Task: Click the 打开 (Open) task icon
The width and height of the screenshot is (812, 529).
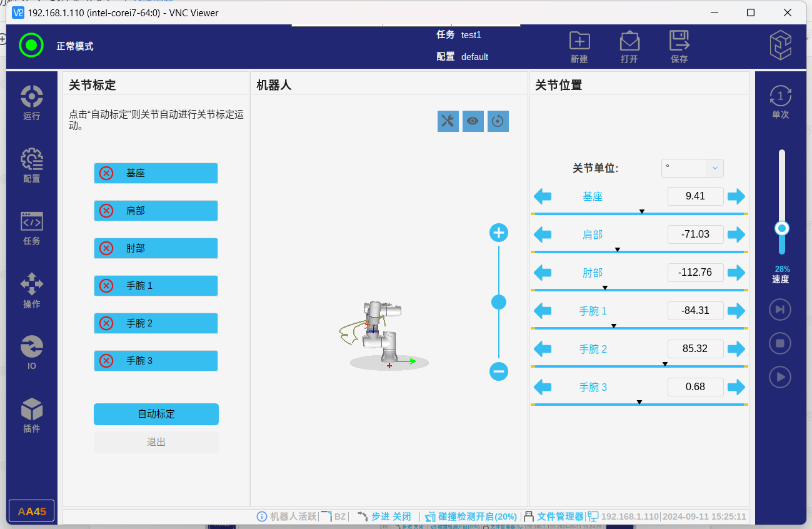Action: click(x=629, y=41)
